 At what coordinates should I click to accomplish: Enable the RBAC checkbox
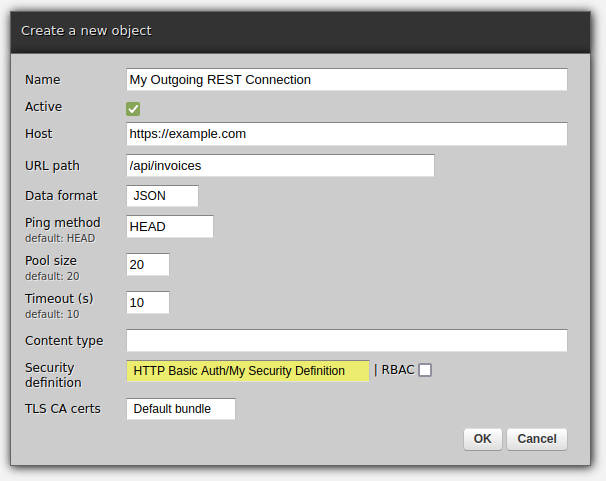[425, 370]
